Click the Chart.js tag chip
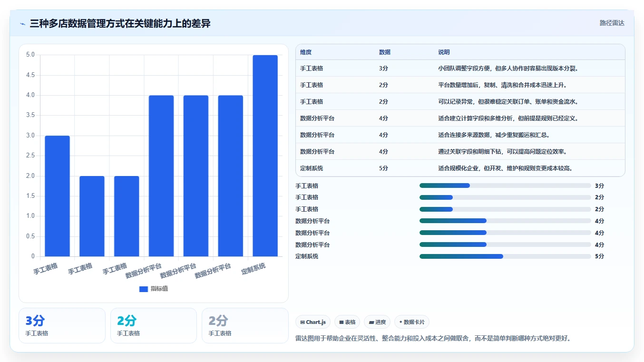This screenshot has width=644, height=362. (x=313, y=322)
